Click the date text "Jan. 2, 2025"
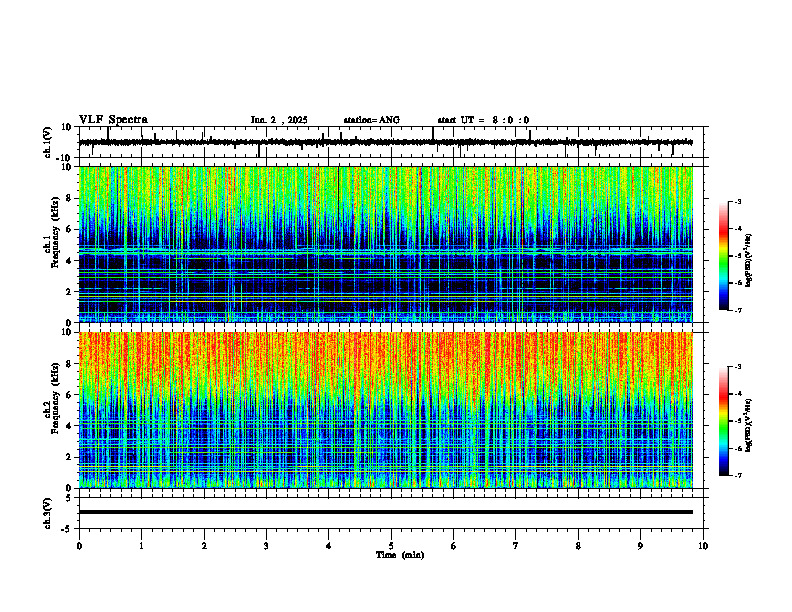Viewport: 792px width, 612px height. point(279,120)
